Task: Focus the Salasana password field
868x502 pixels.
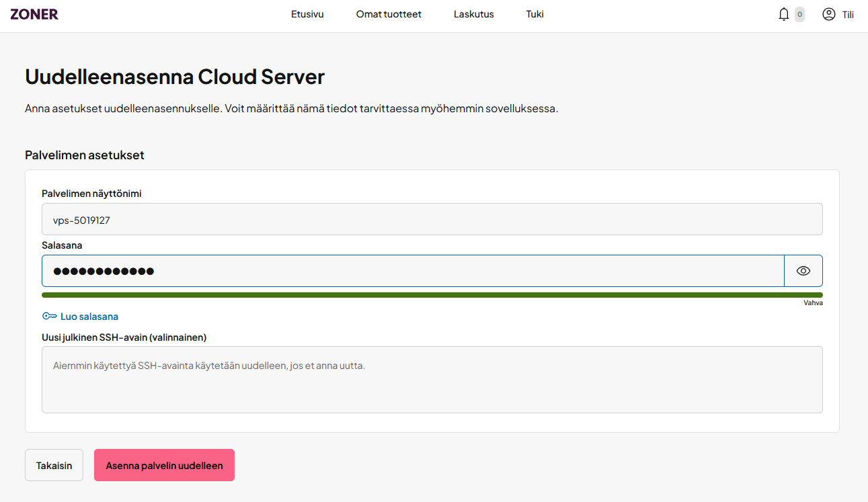Action: (x=413, y=271)
